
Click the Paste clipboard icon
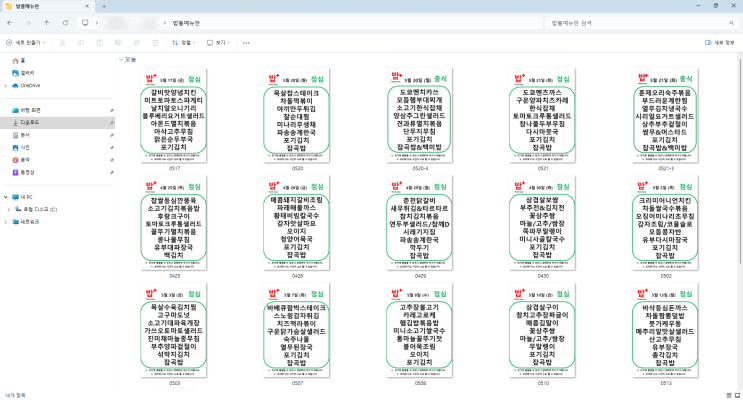point(100,43)
